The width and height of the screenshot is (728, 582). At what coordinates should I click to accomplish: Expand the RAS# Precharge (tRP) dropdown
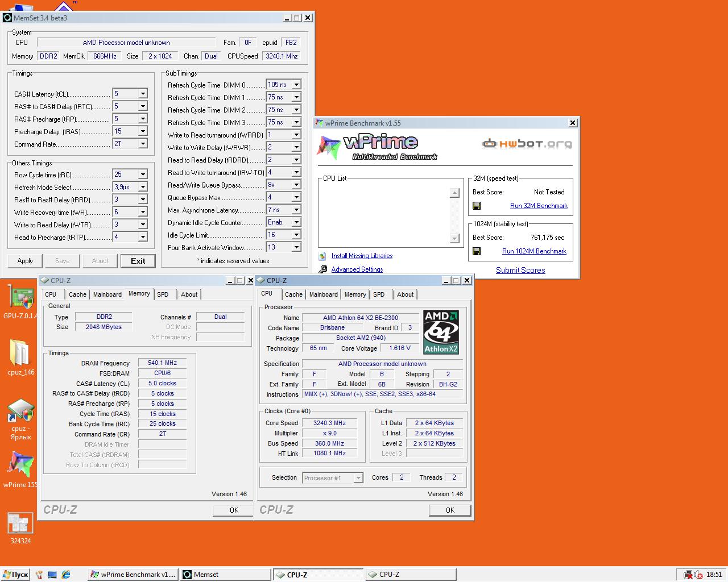143,119
